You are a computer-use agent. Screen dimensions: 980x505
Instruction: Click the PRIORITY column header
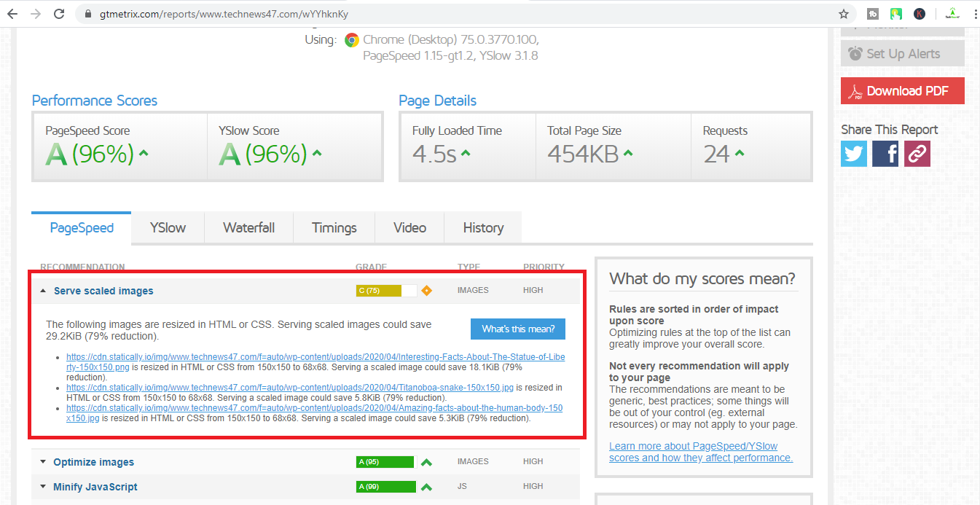pos(544,267)
